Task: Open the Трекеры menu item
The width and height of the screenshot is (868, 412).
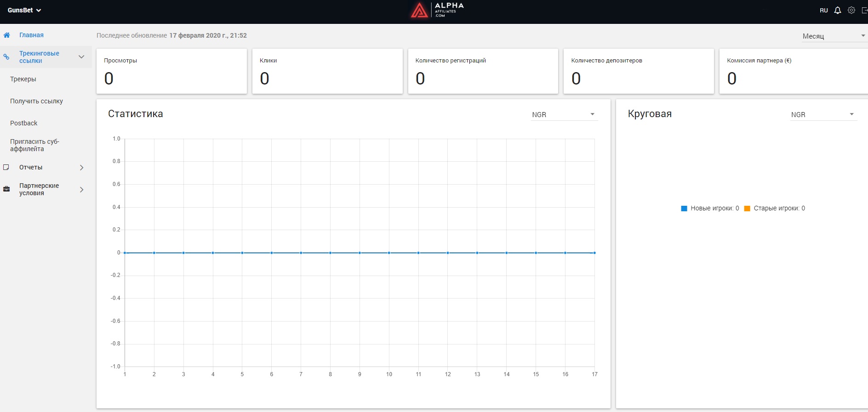Action: (23, 79)
